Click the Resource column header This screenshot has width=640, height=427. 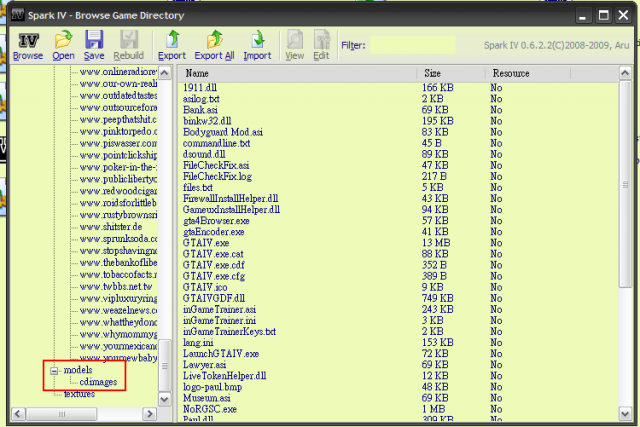(x=550, y=74)
